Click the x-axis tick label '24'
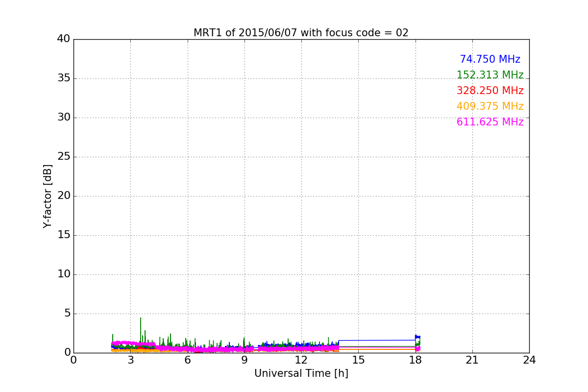588x392 pixels. (x=529, y=360)
